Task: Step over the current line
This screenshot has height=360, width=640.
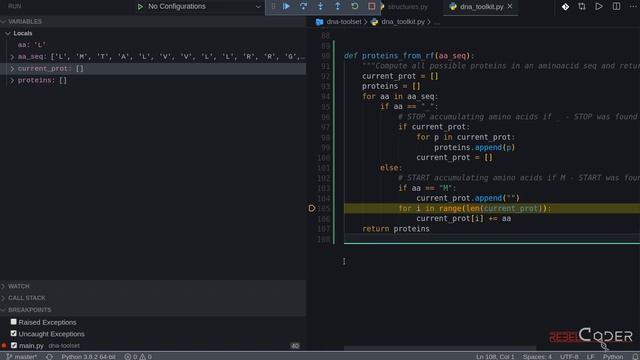Action: click(x=303, y=7)
